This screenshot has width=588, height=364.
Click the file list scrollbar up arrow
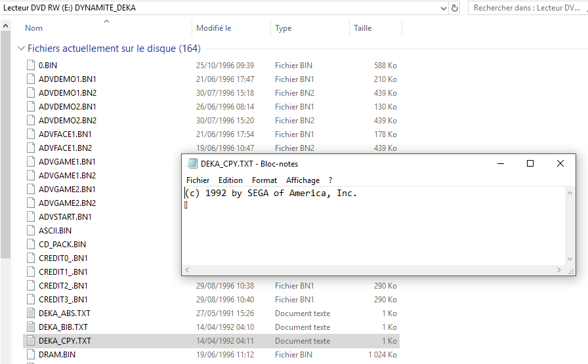point(5,26)
